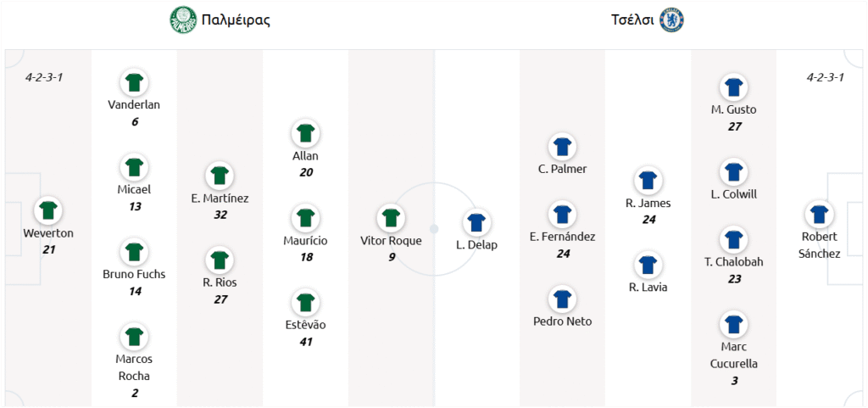Click L. Delap's blue jersey icon

[476, 222]
